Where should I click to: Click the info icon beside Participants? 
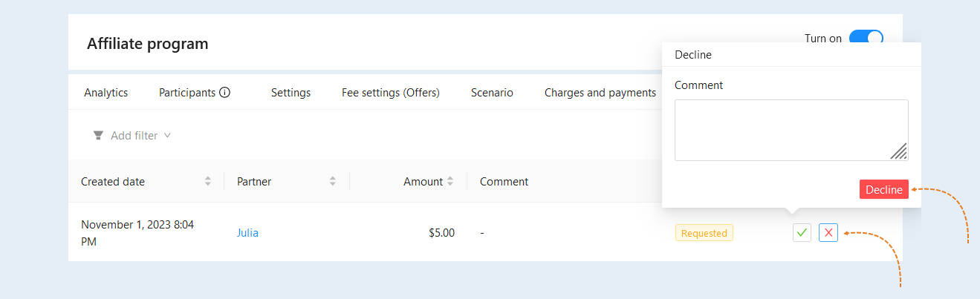224,93
